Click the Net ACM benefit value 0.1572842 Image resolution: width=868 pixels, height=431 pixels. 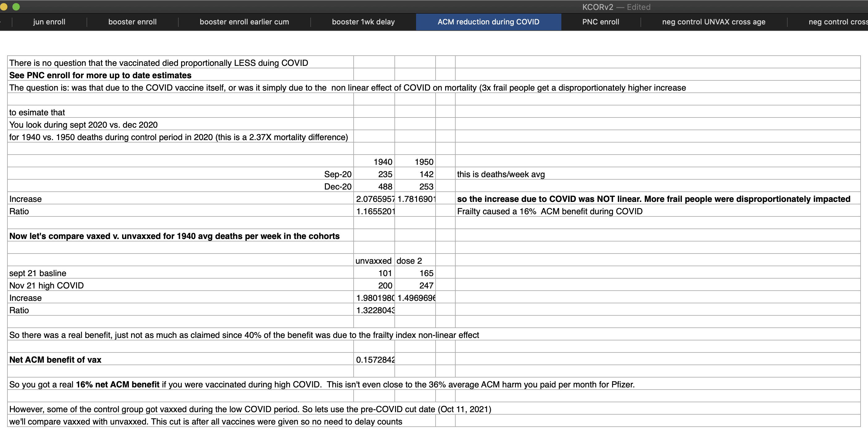(x=374, y=360)
